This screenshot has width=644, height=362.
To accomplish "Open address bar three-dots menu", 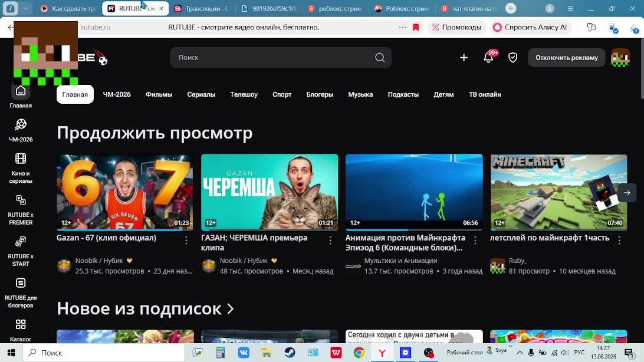I will (x=402, y=28).
